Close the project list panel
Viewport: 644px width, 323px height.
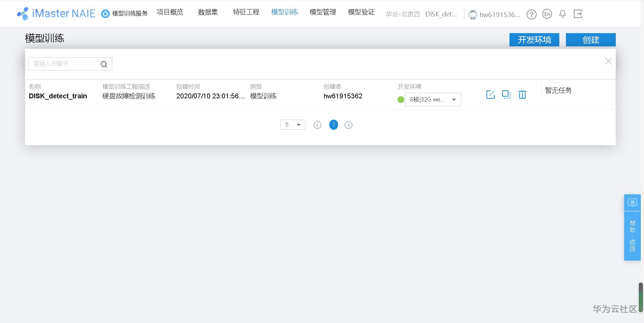pyautogui.click(x=608, y=61)
